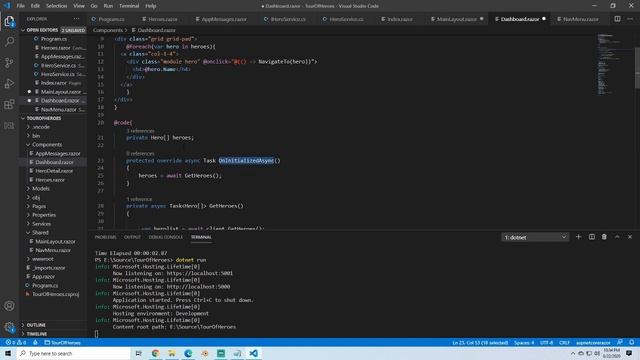Split the editor to the right

pos(617,19)
